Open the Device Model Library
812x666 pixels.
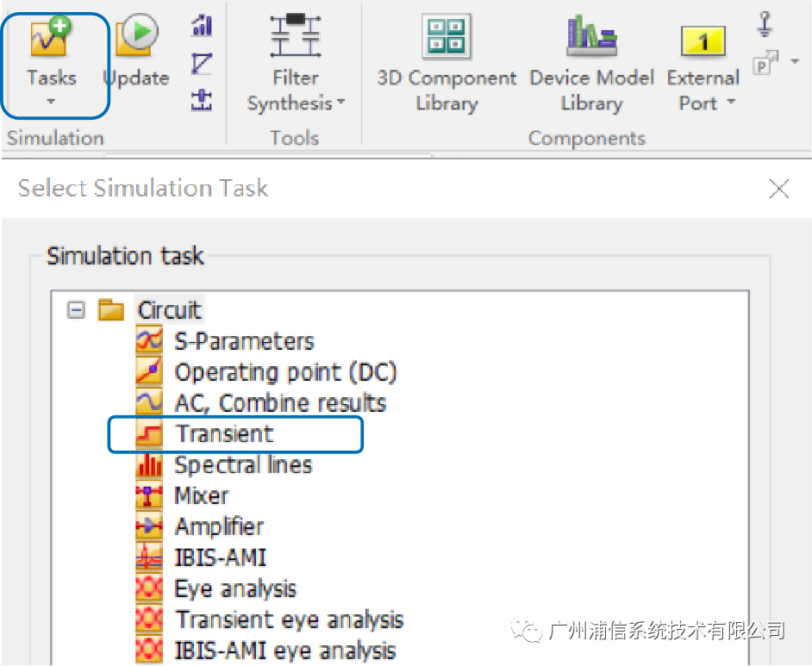pos(590,37)
